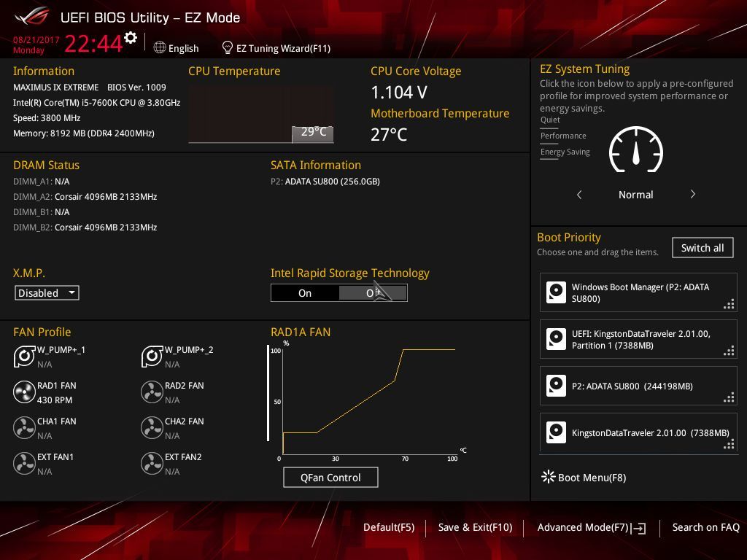Click the Motherboard Temperature 27°C value
Viewport: 747px width, 560px height.
(x=389, y=134)
